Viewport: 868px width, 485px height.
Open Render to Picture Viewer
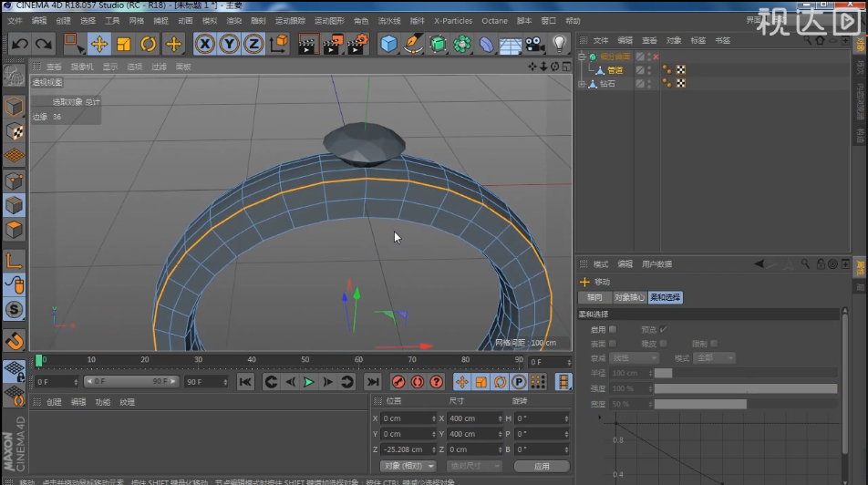click(333, 44)
